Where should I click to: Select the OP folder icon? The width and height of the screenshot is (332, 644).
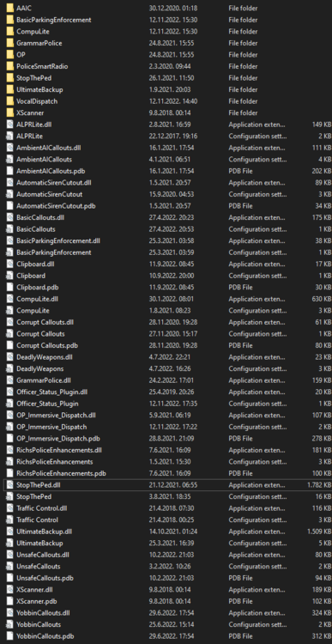point(9,55)
